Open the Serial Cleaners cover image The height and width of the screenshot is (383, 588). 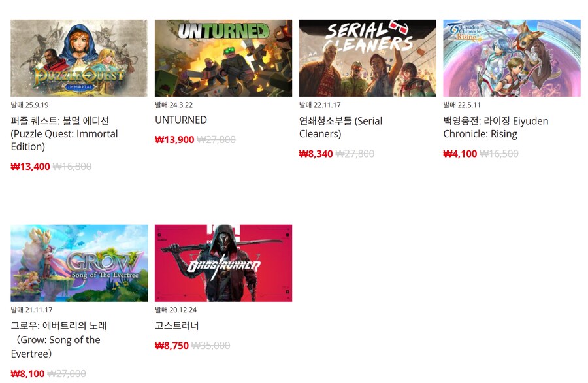pyautogui.click(x=367, y=58)
